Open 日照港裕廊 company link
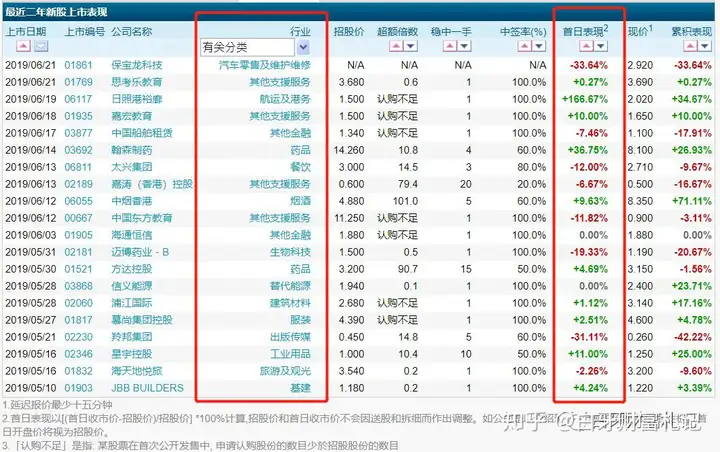This screenshot has height=452, width=720. [136, 99]
